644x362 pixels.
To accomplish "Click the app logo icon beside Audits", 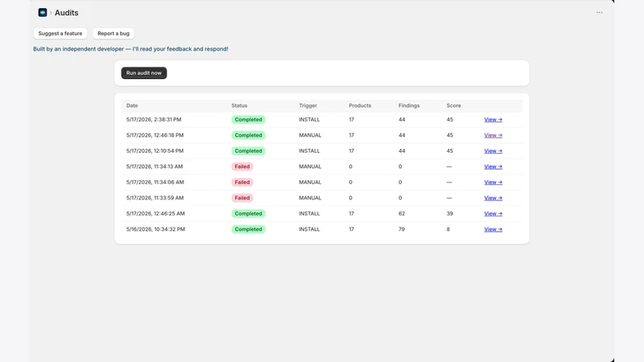I will tap(43, 13).
